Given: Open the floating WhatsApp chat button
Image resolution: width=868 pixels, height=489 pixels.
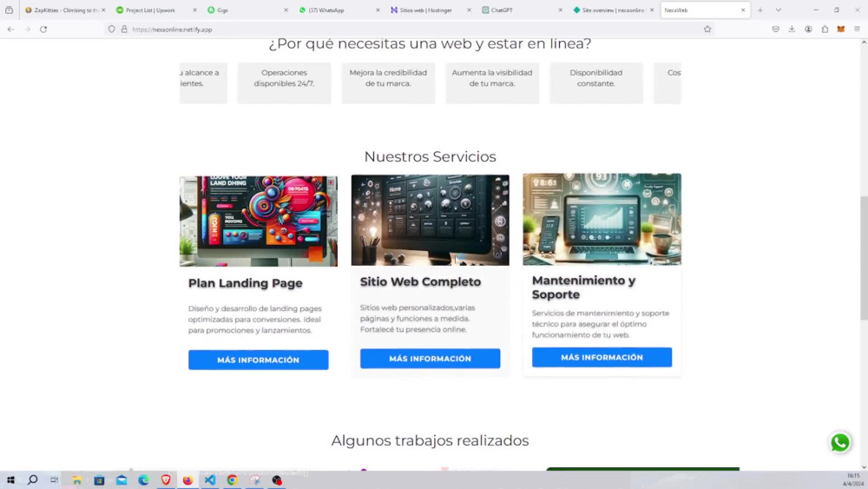Looking at the screenshot, I should [x=840, y=442].
